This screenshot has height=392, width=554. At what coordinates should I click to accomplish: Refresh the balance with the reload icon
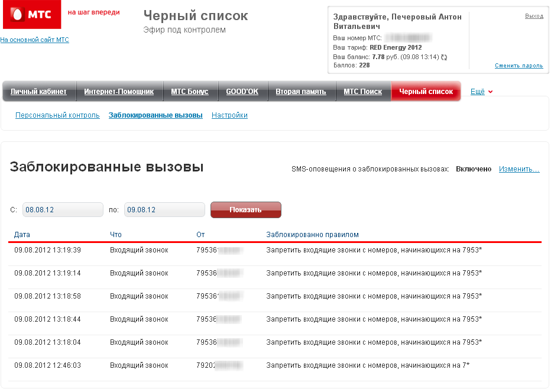point(444,57)
